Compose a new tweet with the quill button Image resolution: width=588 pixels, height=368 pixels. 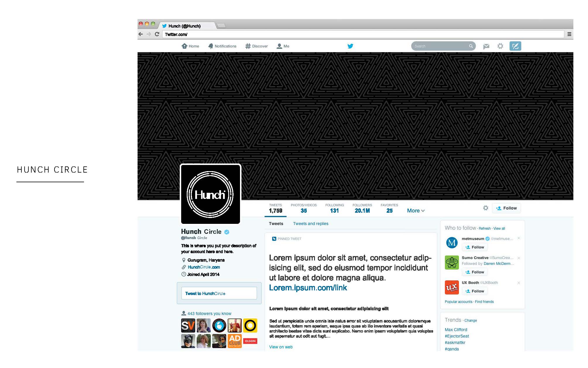[x=515, y=46]
